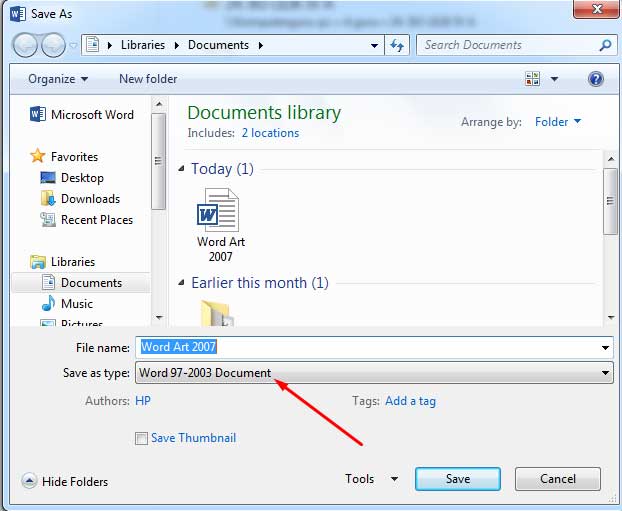Click the Word icon in the title bar
Screen dimensions: 622x511
[18, 14]
